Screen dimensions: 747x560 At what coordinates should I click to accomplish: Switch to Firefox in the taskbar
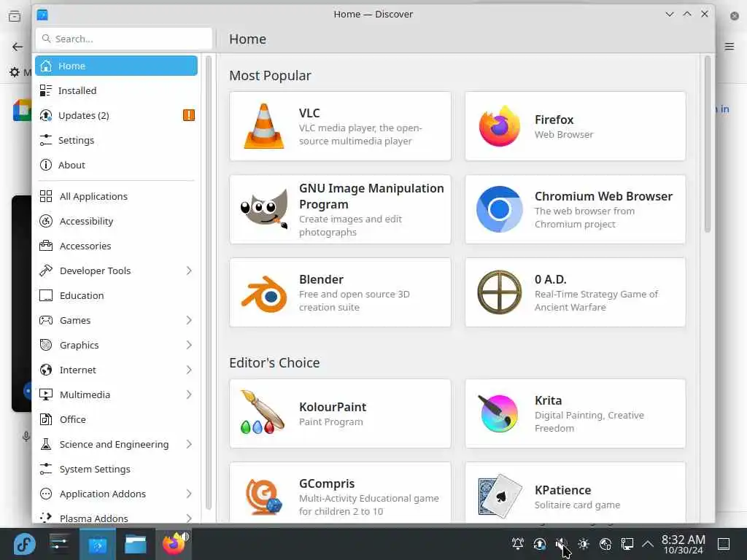pyautogui.click(x=174, y=544)
